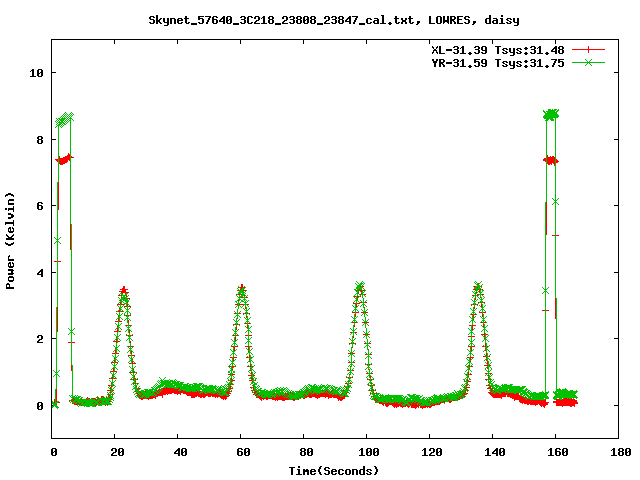Click the x-axis tick label 40

(x=180, y=452)
